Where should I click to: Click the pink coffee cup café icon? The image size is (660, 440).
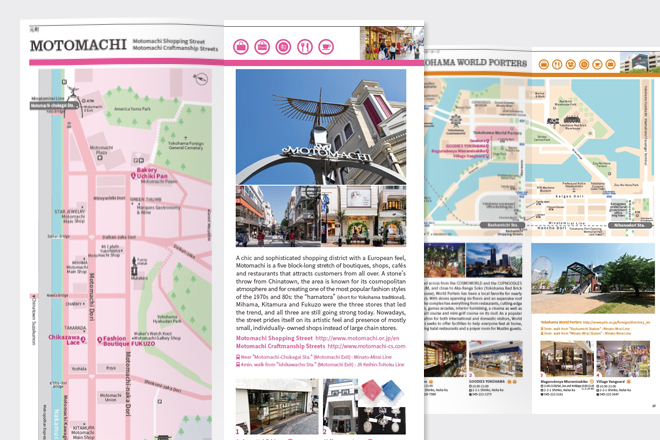tap(326, 46)
